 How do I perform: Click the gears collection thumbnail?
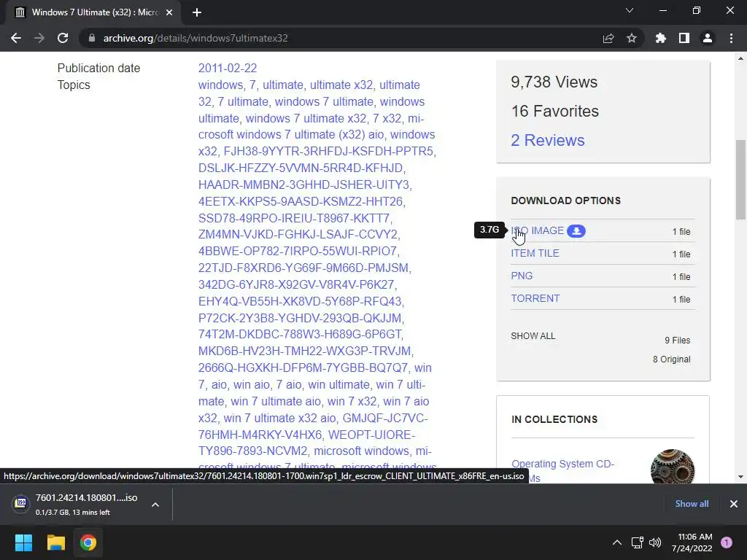point(672,466)
